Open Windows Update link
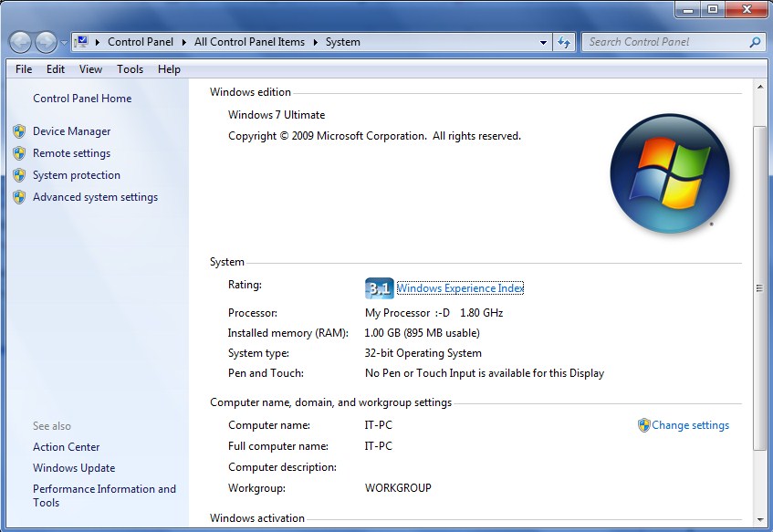 click(74, 468)
